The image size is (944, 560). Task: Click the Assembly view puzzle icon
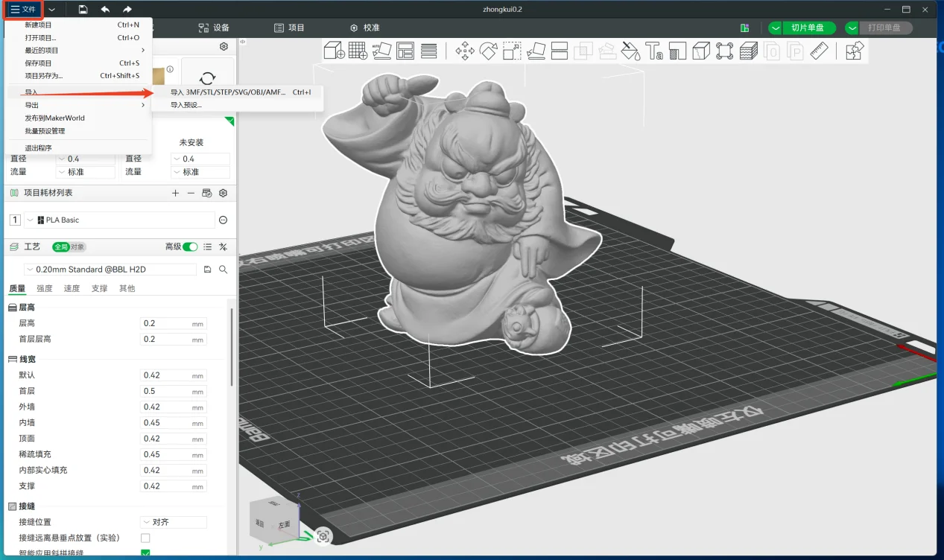pos(855,51)
